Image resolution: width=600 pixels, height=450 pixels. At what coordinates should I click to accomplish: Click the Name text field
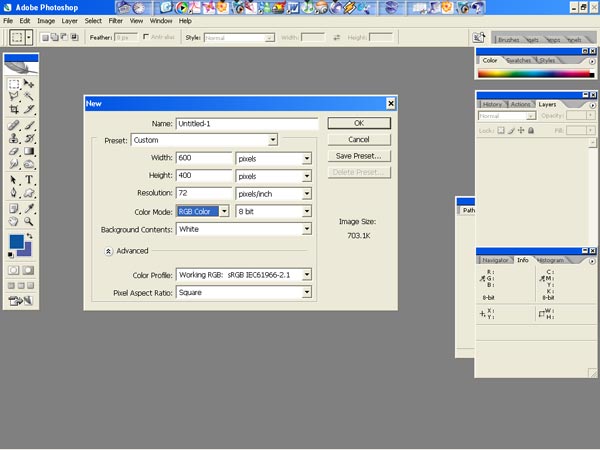pos(248,123)
